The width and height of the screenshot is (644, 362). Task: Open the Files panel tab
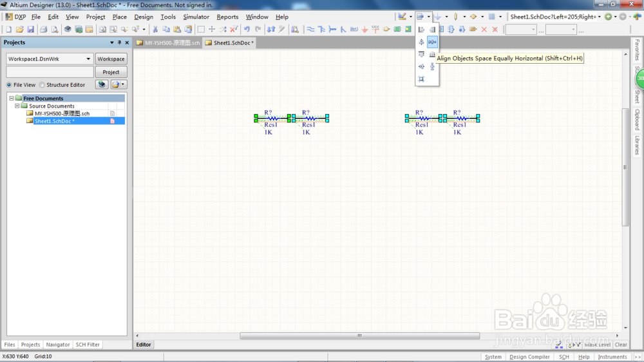(10, 345)
